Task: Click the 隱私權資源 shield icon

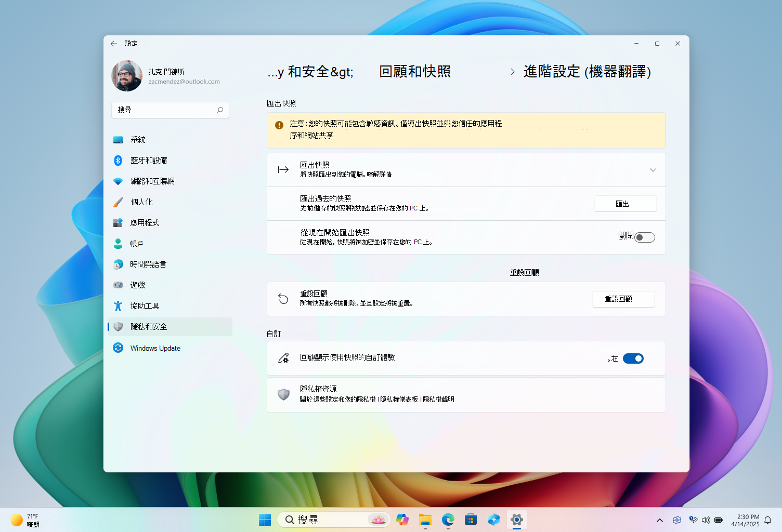Action: pos(283,395)
